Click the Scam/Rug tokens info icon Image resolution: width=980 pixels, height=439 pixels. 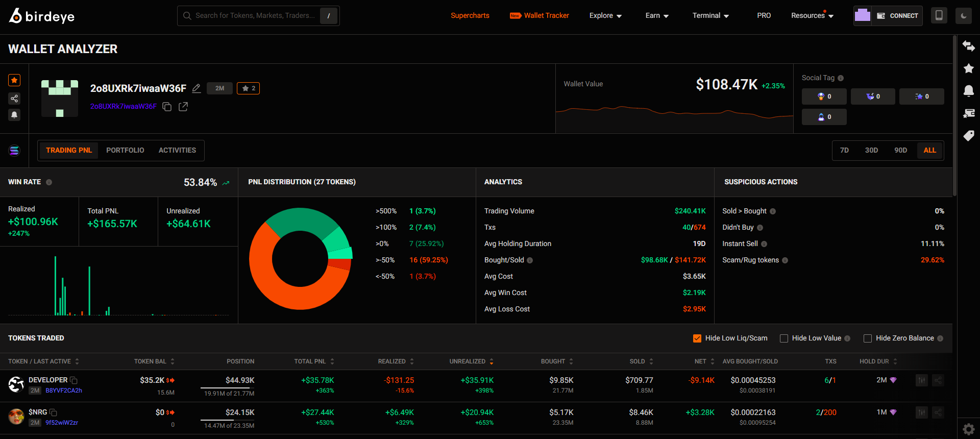(x=785, y=260)
